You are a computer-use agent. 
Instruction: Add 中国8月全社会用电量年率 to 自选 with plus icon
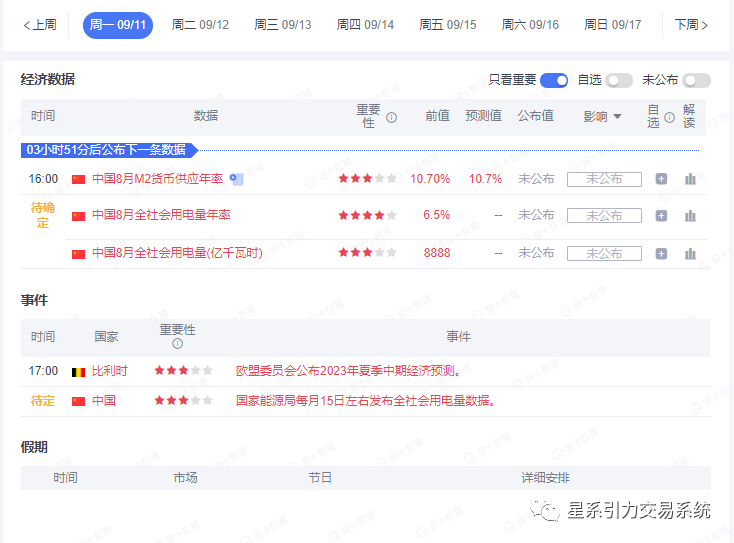point(661,216)
